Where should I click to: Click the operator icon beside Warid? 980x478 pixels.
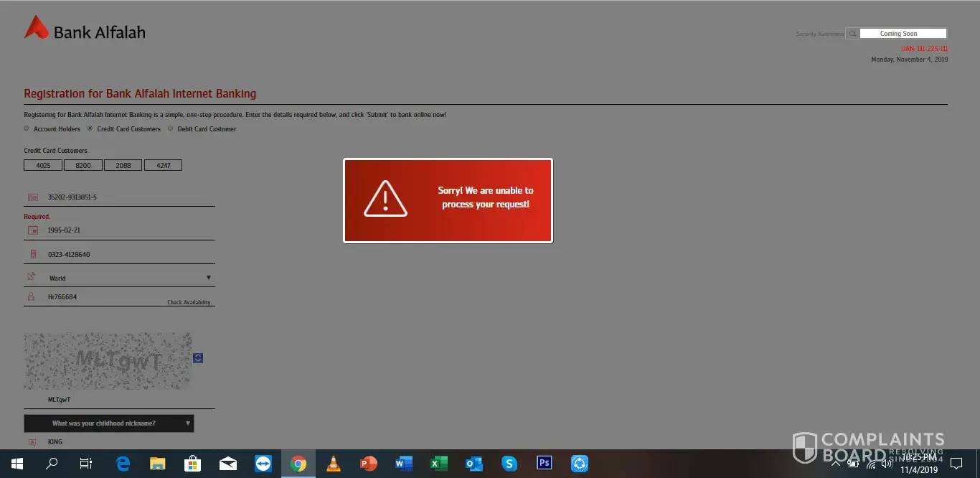coord(32,276)
